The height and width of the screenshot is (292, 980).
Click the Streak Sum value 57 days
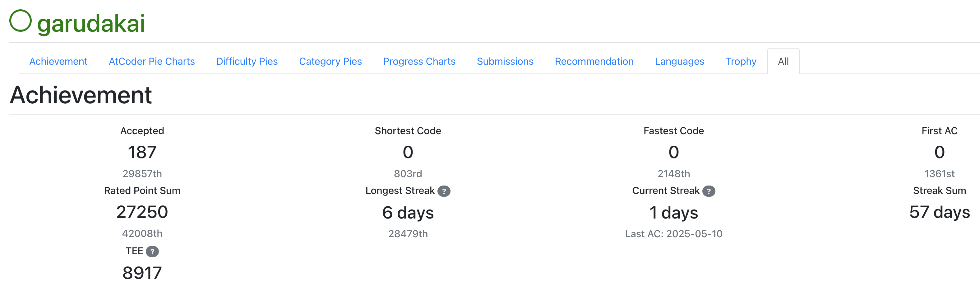[940, 212]
